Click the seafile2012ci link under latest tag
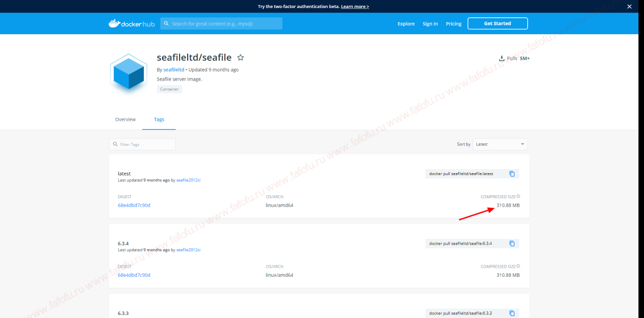Image resolution: width=644 pixels, height=318 pixels. click(x=189, y=180)
